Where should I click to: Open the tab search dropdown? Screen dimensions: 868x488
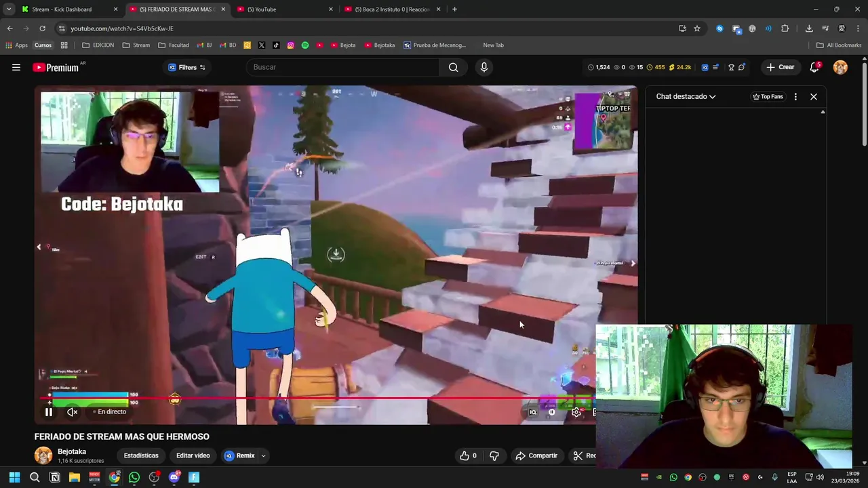tap(9, 9)
